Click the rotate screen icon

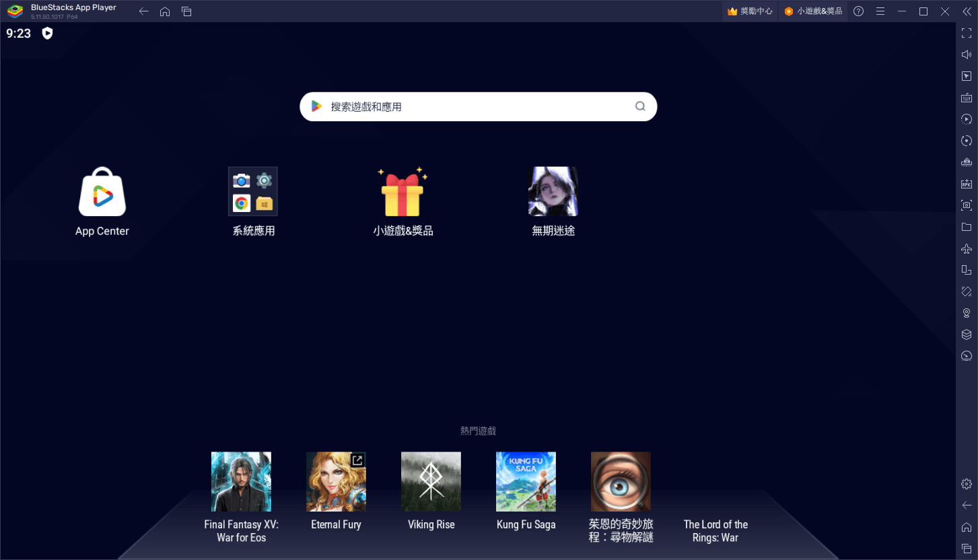[967, 270]
